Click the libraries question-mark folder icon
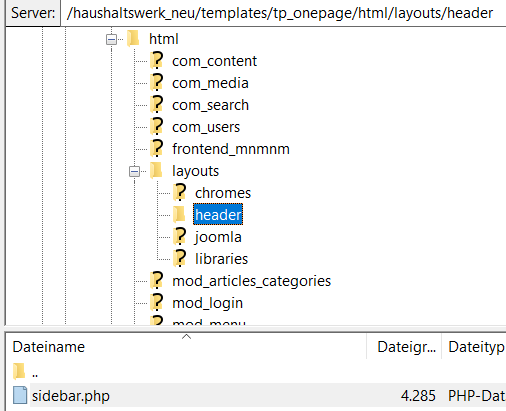This screenshot has width=506, height=411. pyautogui.click(x=179, y=258)
